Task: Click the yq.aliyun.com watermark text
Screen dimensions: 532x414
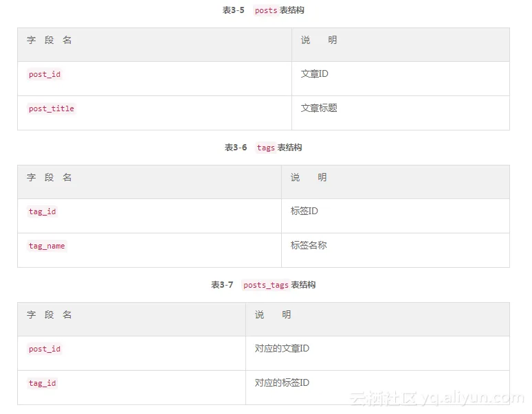Action: point(473,398)
